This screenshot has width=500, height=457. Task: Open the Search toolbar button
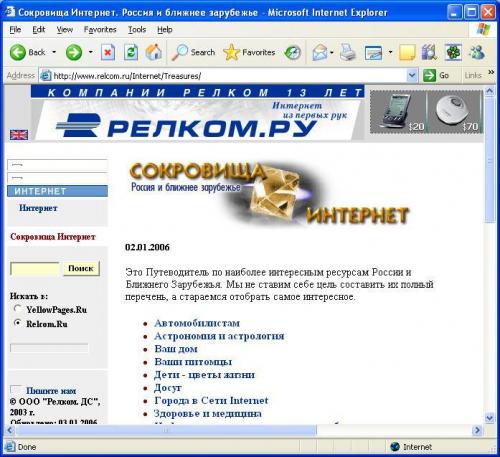coord(193,52)
